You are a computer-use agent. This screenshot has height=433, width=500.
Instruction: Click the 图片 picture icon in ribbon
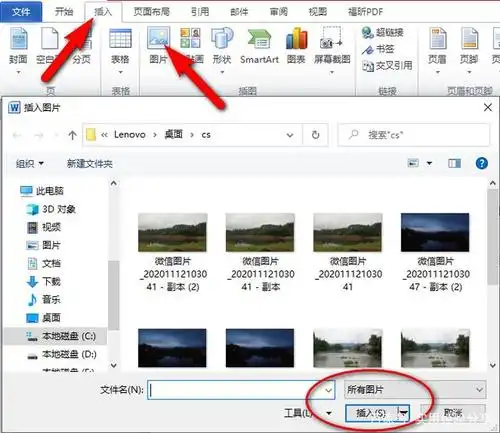tap(158, 38)
